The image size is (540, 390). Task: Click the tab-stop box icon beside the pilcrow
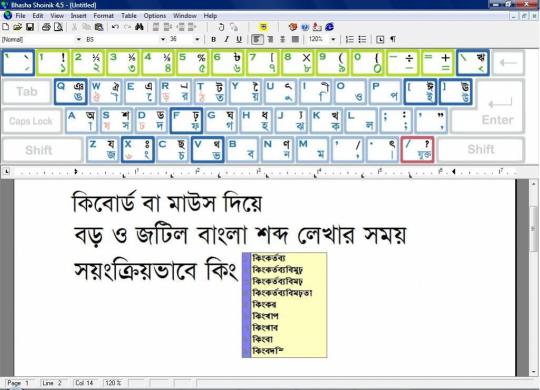pyautogui.click(x=380, y=39)
